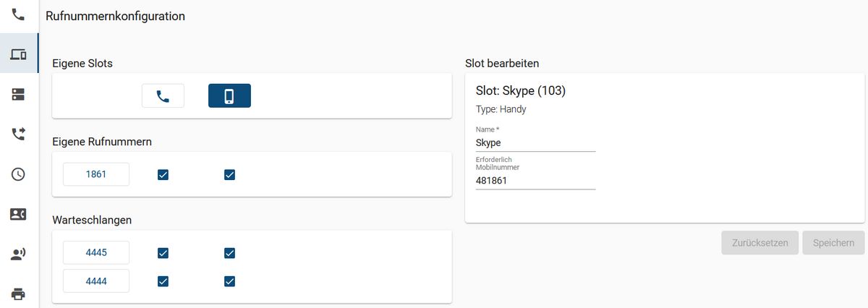Click the Speichern button
The width and height of the screenshot is (868, 308).
tap(833, 243)
